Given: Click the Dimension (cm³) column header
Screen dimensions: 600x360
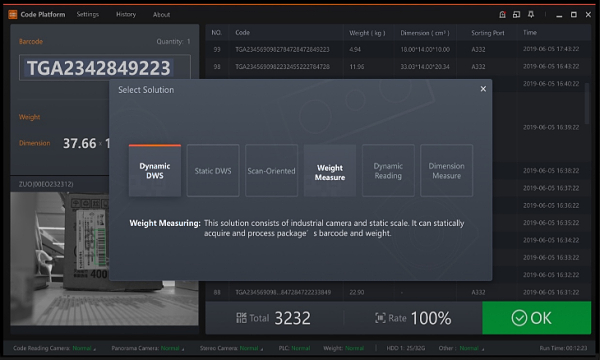Looking at the screenshot, I should [x=425, y=33].
